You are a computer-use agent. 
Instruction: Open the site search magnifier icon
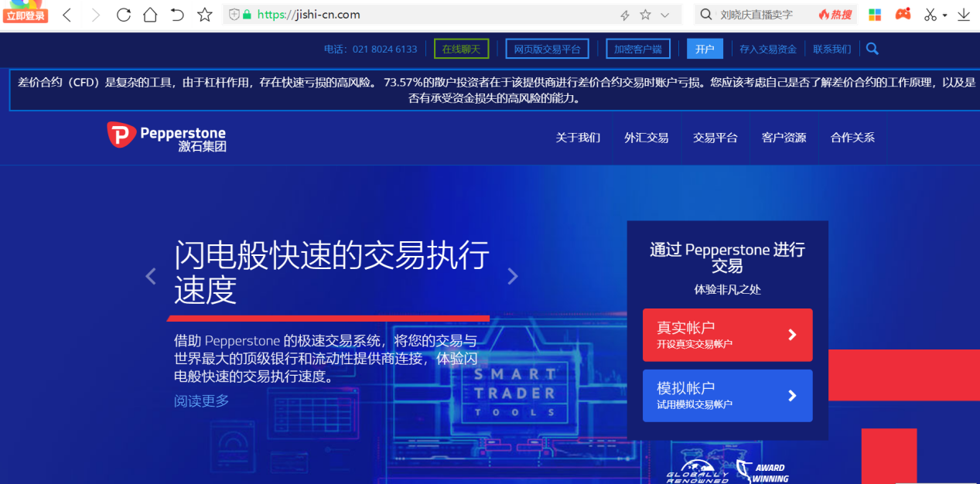click(872, 49)
